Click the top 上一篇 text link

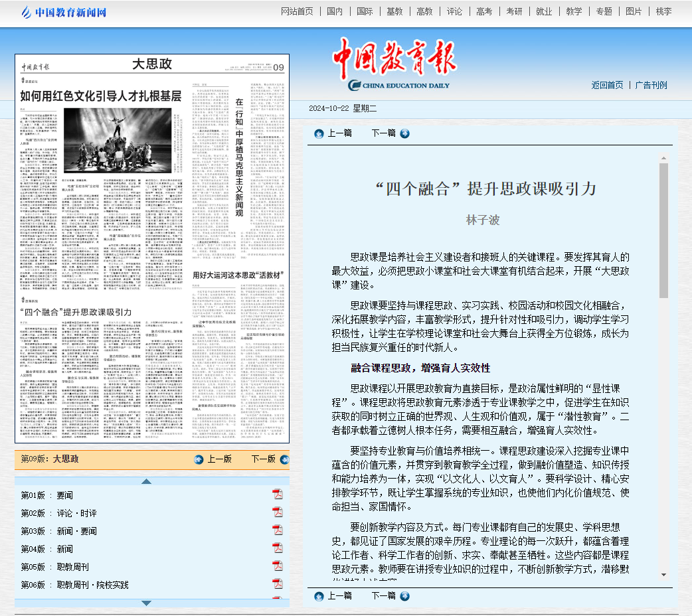(x=340, y=133)
